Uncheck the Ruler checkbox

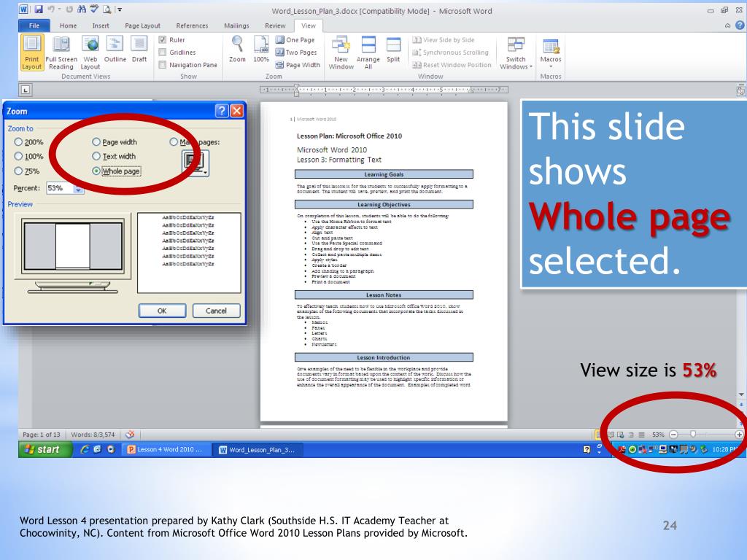tap(163, 40)
